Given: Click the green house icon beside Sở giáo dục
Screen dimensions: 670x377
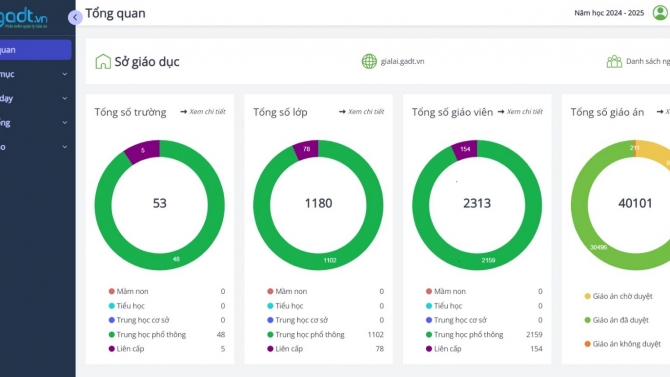Looking at the screenshot, I should (x=103, y=62).
